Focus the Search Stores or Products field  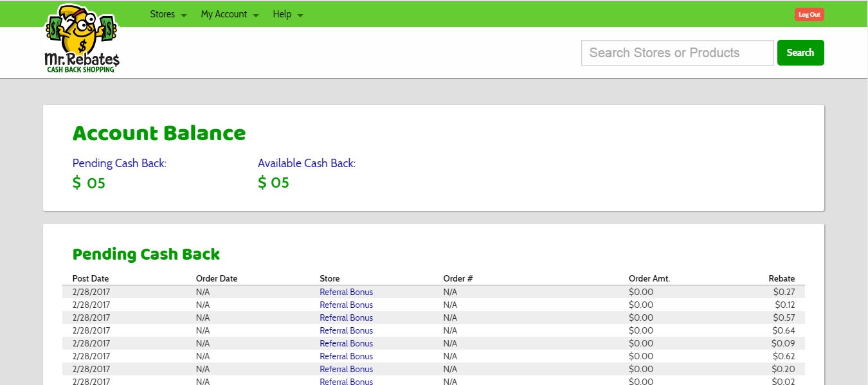[x=677, y=53]
